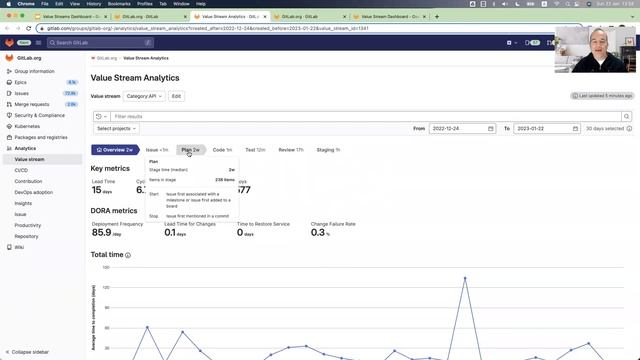Click the Time to Restore Service metric

point(263,230)
